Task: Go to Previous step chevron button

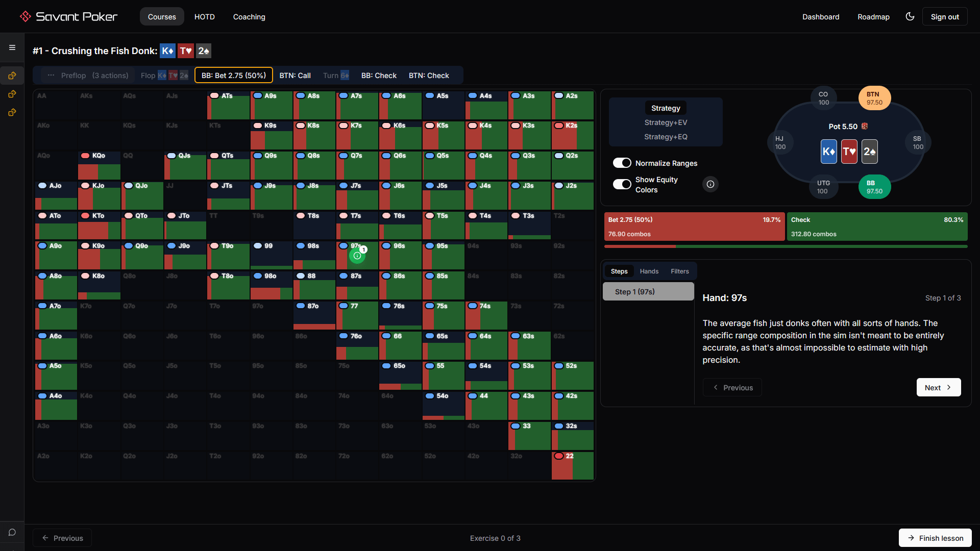Action: click(x=732, y=387)
